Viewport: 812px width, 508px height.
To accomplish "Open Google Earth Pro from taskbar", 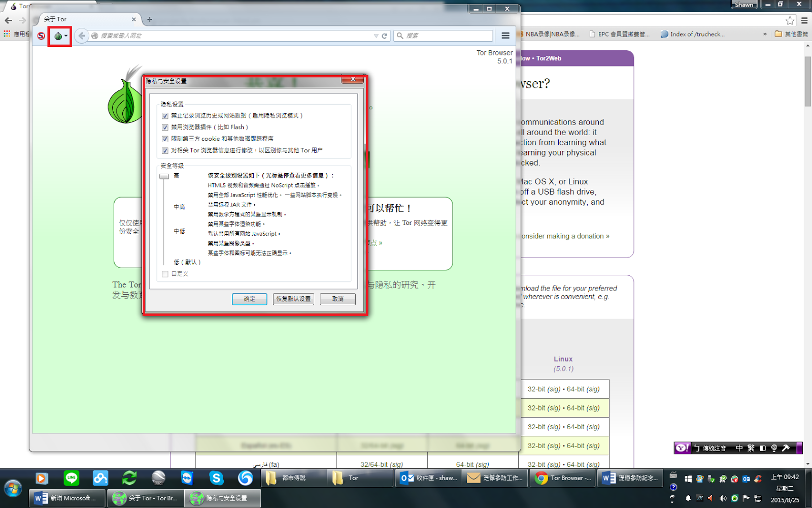I will (158, 478).
